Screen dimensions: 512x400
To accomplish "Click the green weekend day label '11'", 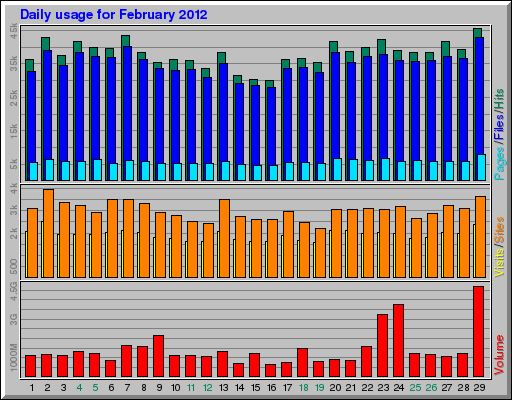I will 191,388.
